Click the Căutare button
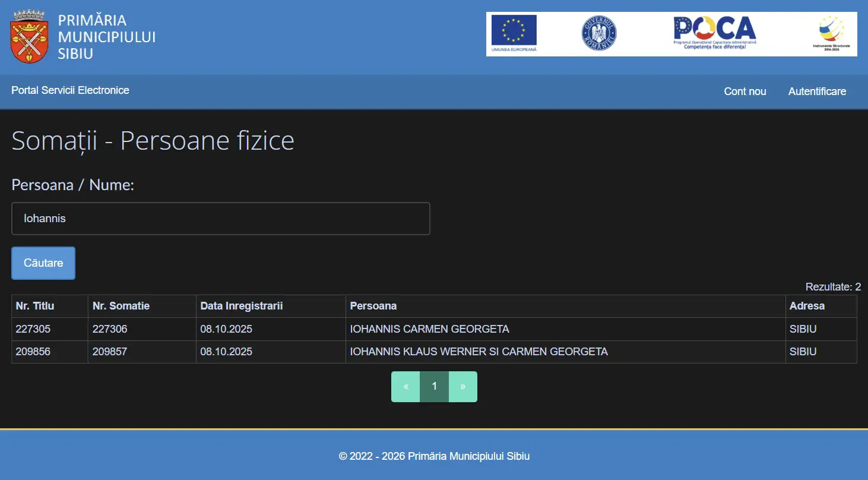Viewport: 868px width, 480px height. coord(43,263)
